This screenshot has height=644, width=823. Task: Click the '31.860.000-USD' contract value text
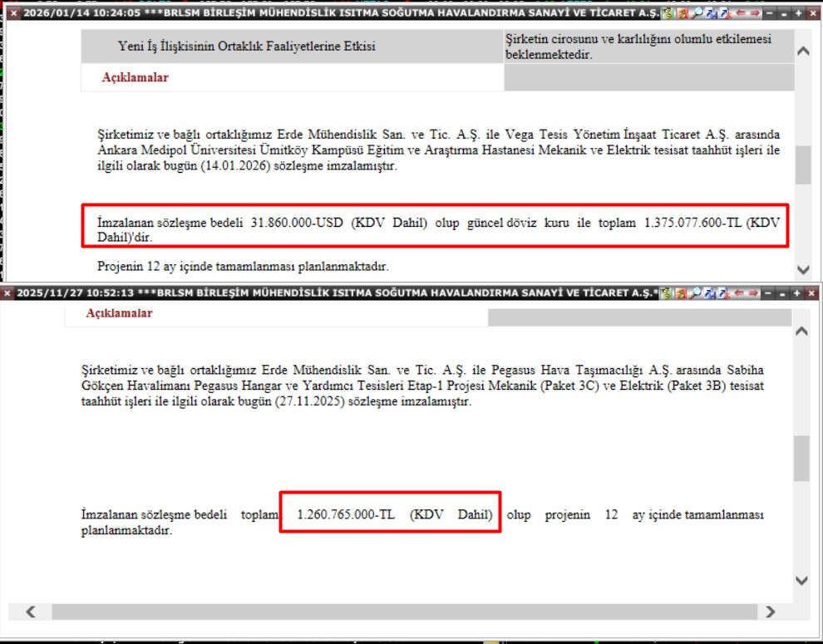point(297,223)
